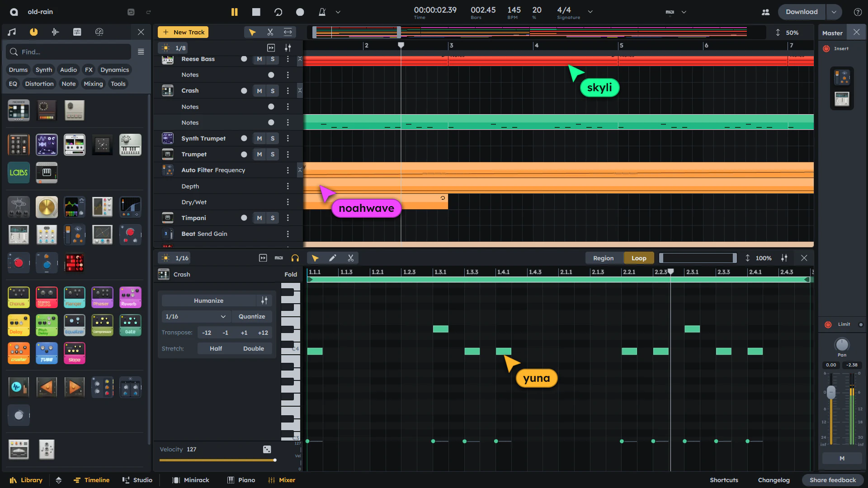Open the instruments panel via music note icon
The width and height of the screenshot is (868, 488).
click(x=11, y=32)
